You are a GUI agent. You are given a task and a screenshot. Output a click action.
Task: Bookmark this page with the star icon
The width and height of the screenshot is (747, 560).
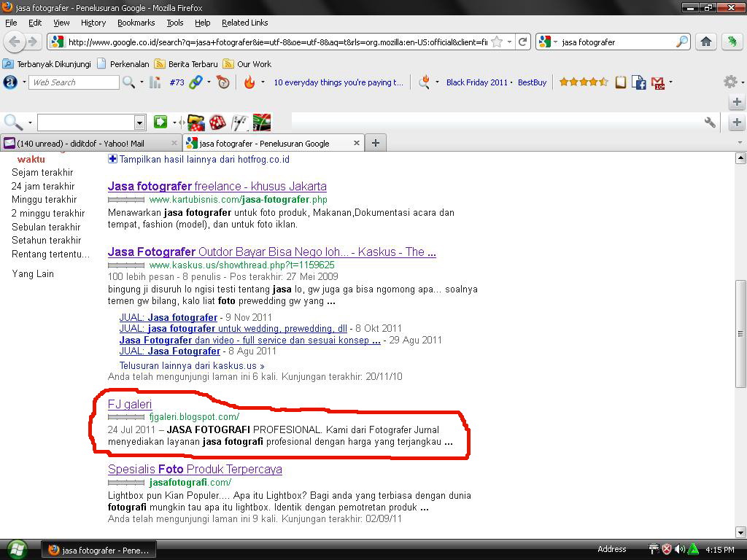(497, 42)
